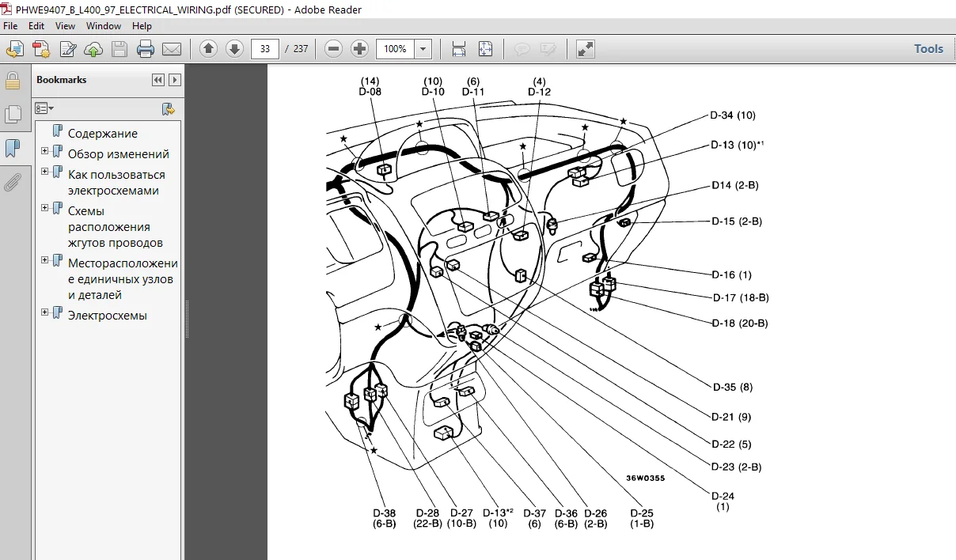This screenshot has height=560, width=956.
Task: Click the single right-arrow expand panel button
Action: [x=175, y=80]
